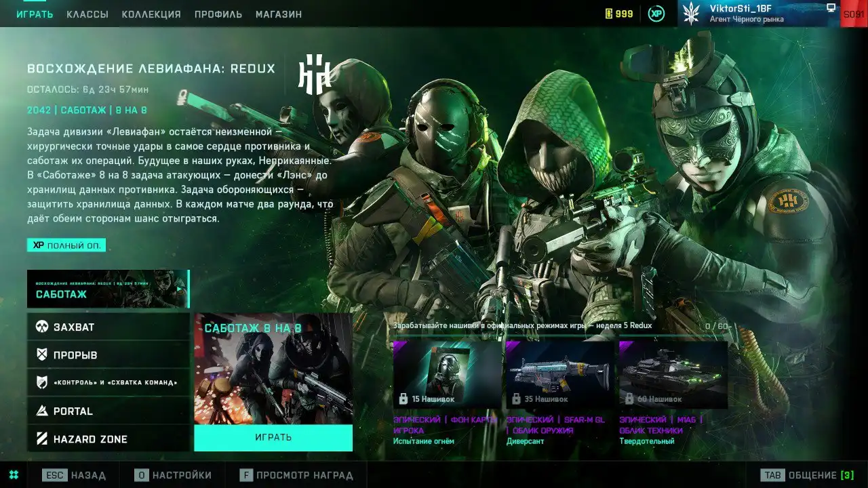Click the icon beside «КОНТРОЛЬ» И «СХВАТКА КОМАНД»
This screenshot has height=488, width=868.
click(42, 382)
